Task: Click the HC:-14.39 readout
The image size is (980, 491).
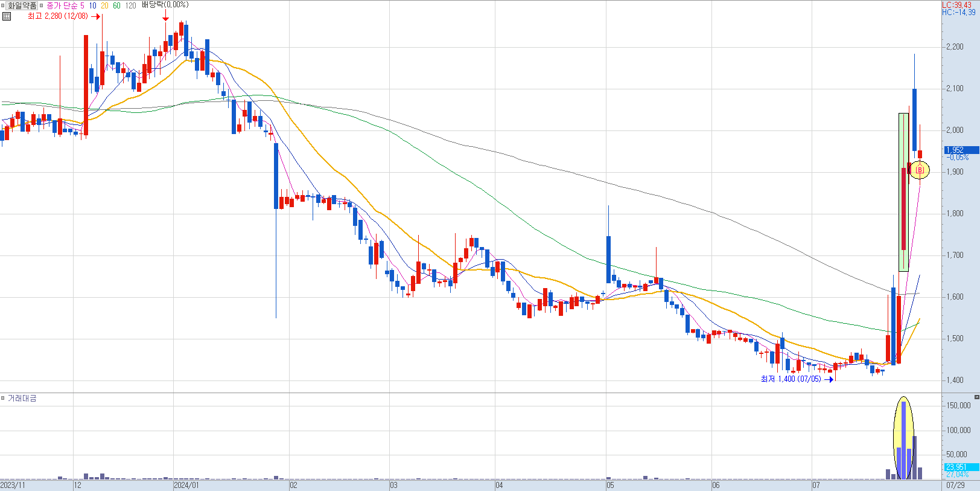Action: tap(958, 12)
